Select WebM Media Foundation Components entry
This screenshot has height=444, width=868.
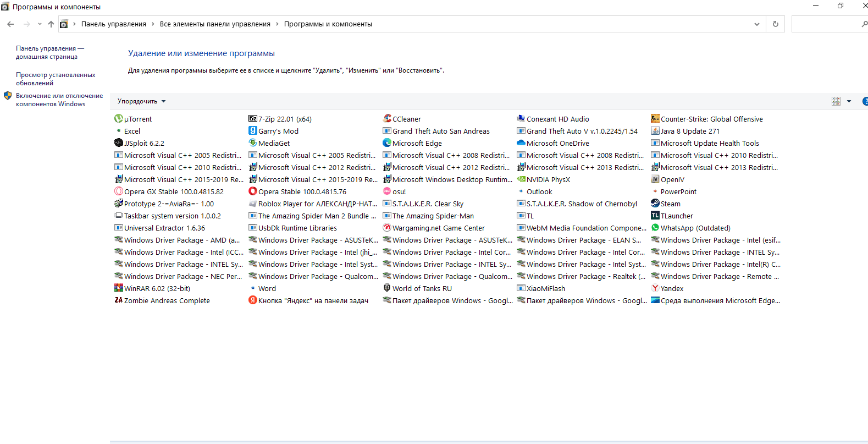pyautogui.click(x=582, y=228)
